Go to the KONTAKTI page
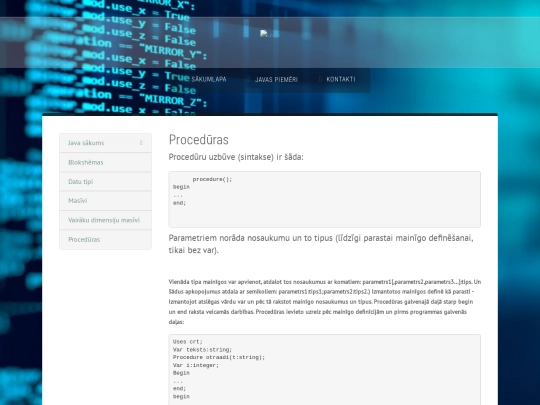Image resolution: width=540 pixels, height=405 pixels. coord(341,79)
